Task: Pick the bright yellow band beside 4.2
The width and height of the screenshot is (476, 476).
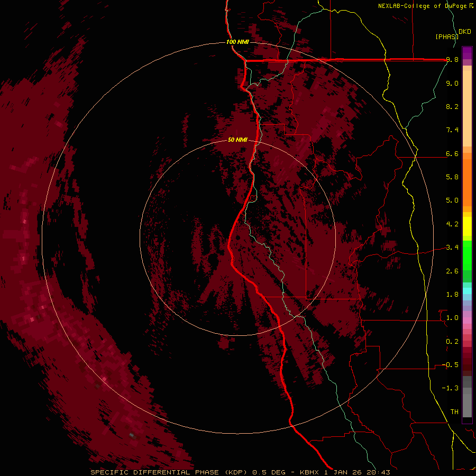Action: (467, 226)
